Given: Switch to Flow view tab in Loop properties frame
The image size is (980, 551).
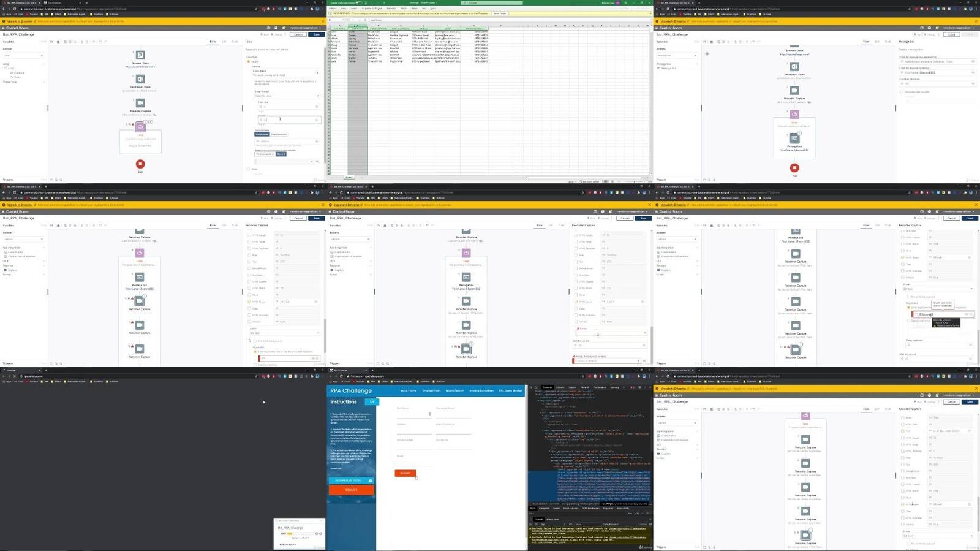Looking at the screenshot, I should tap(213, 42).
